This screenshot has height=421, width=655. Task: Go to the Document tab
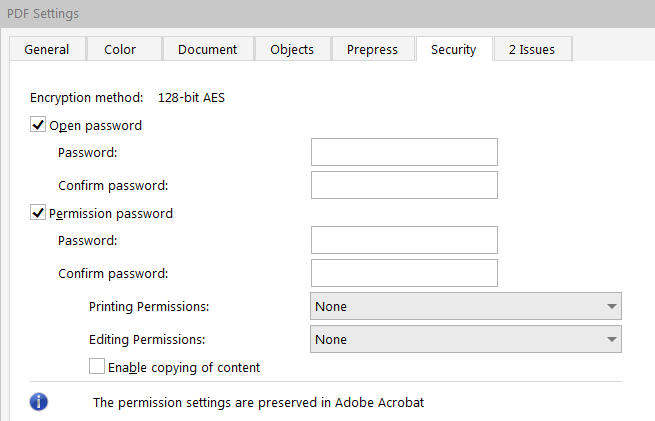click(207, 49)
